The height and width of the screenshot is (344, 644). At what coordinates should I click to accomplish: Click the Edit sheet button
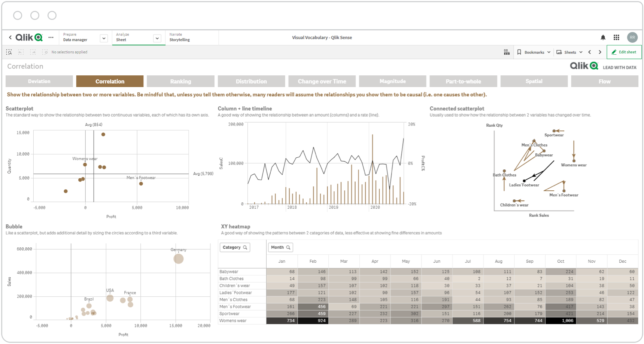tap(624, 52)
